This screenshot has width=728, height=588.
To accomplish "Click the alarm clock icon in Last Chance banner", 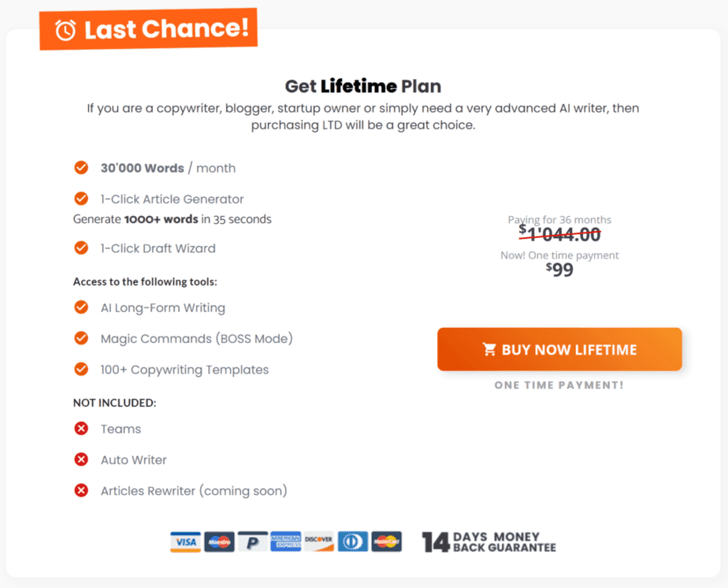I will 65,31.
